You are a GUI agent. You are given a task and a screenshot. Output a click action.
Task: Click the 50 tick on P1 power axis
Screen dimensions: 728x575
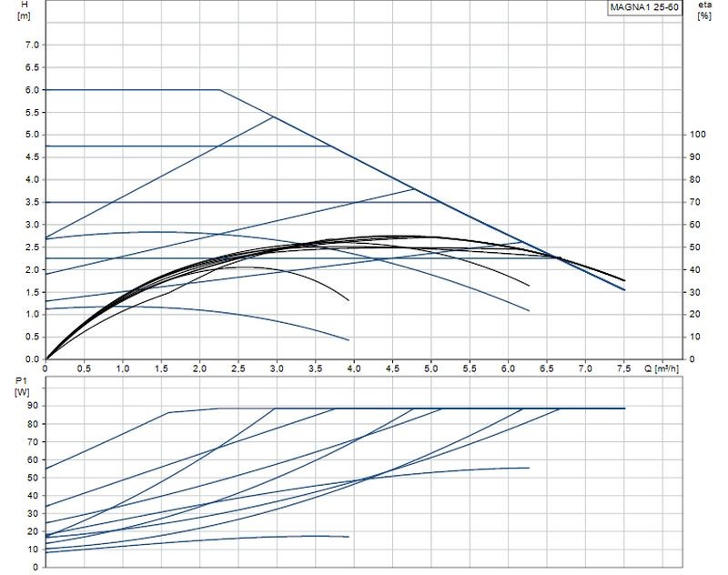34,478
